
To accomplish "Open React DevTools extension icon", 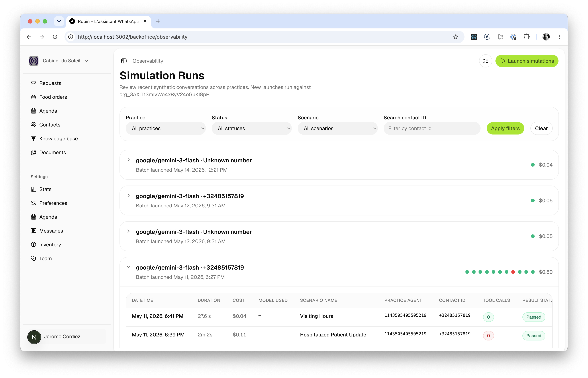I will (474, 37).
